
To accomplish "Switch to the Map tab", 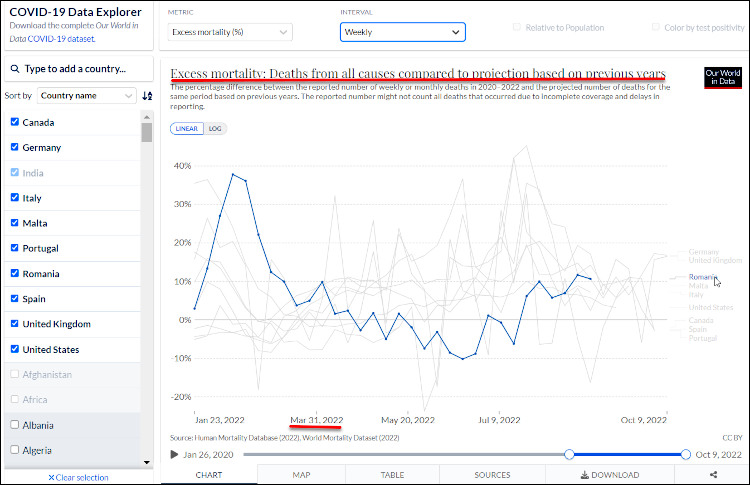I will coord(301,475).
